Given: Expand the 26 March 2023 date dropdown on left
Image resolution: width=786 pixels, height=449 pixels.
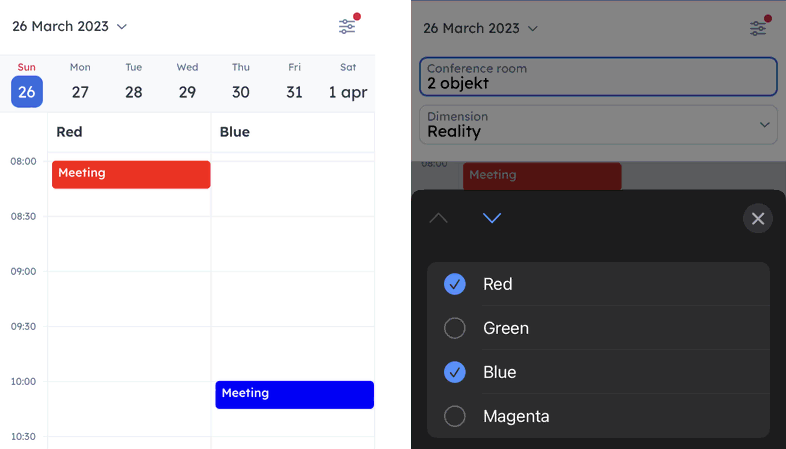Looking at the screenshot, I should click(70, 26).
